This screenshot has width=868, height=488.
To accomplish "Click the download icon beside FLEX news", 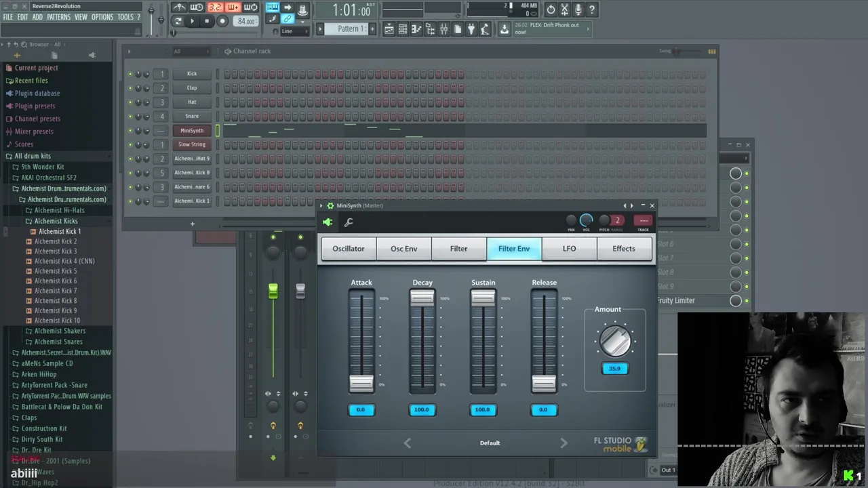I will [x=504, y=28].
